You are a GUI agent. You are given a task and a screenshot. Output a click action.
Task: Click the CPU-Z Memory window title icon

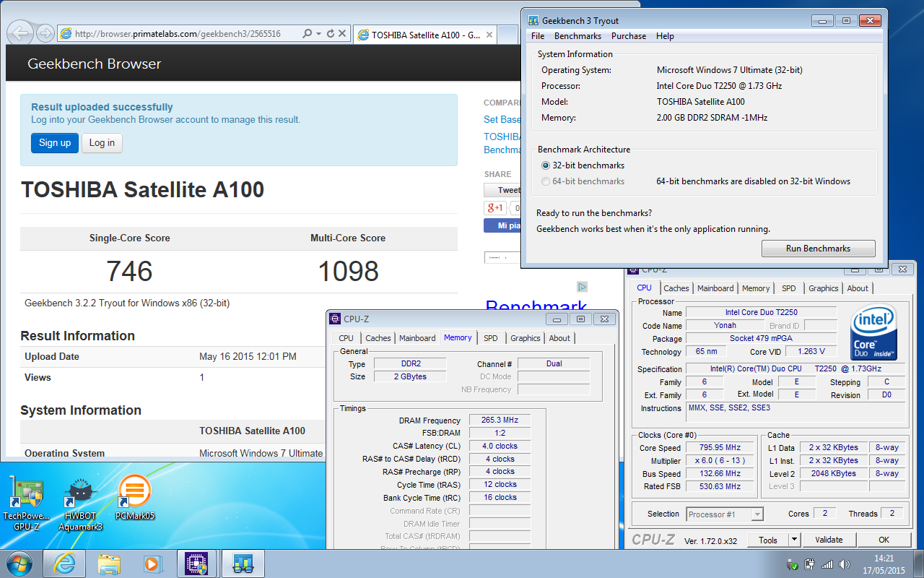(x=335, y=319)
